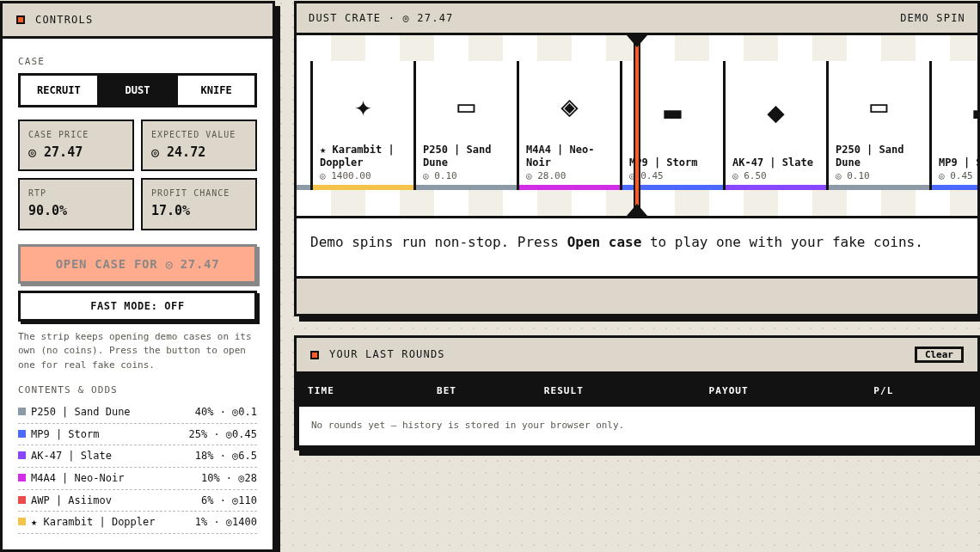Click the Karambit Doppler star icon in strip

tap(363, 108)
